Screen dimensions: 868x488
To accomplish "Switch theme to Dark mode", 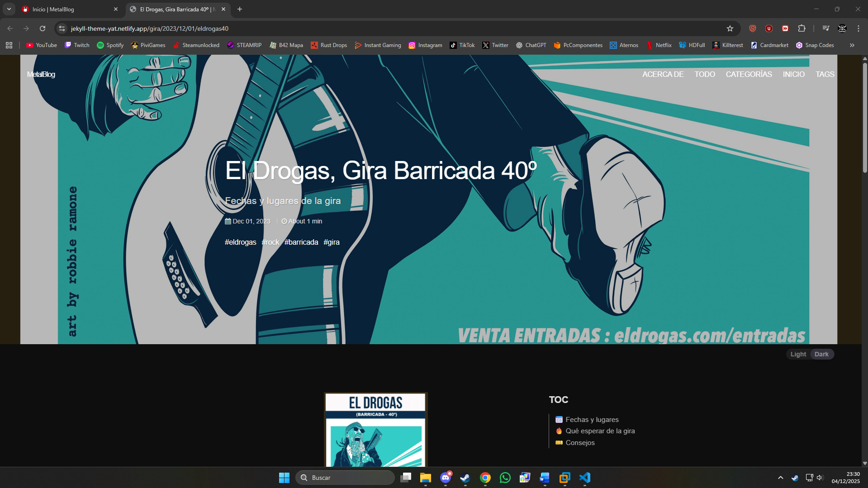I will coord(821,354).
